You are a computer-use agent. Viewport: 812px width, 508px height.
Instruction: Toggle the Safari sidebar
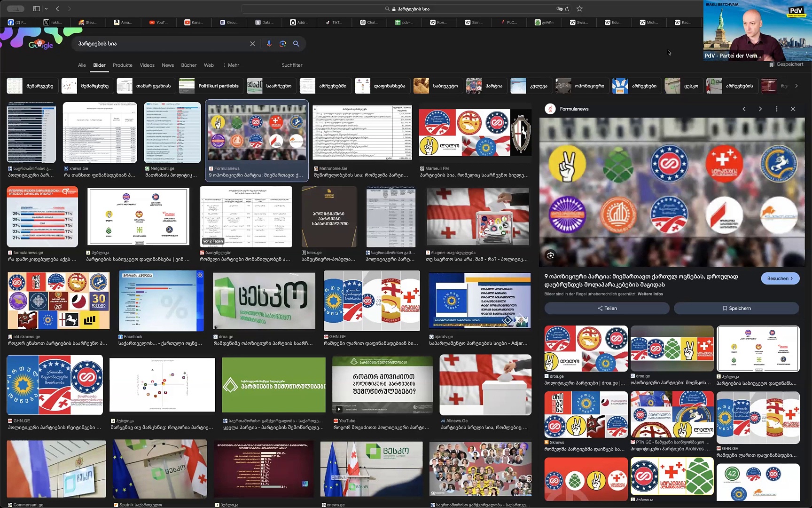(x=36, y=8)
